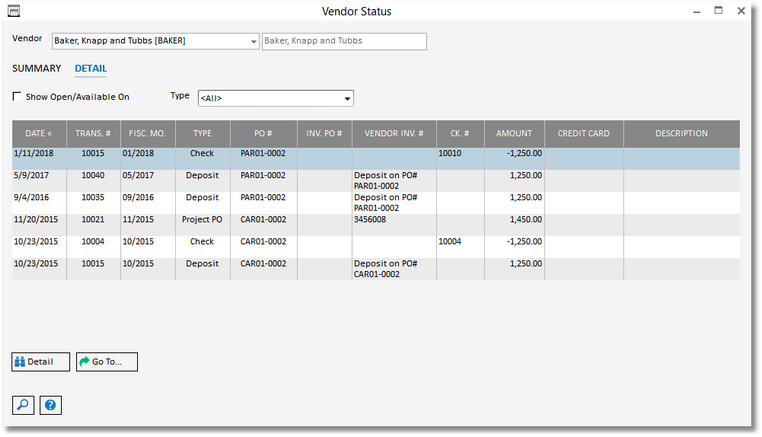Toggle Show Open/Available On checkbox
The height and width of the screenshot is (437, 762).
pos(17,96)
